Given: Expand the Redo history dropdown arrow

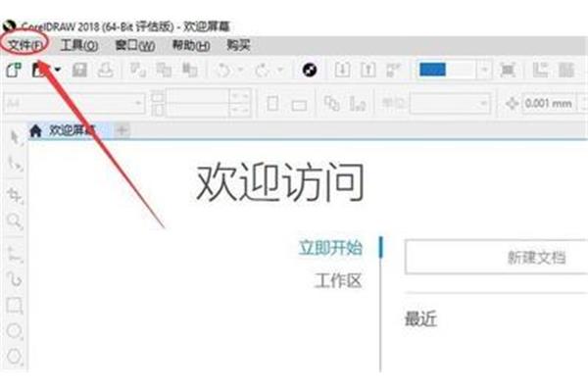Looking at the screenshot, I should point(279,70).
